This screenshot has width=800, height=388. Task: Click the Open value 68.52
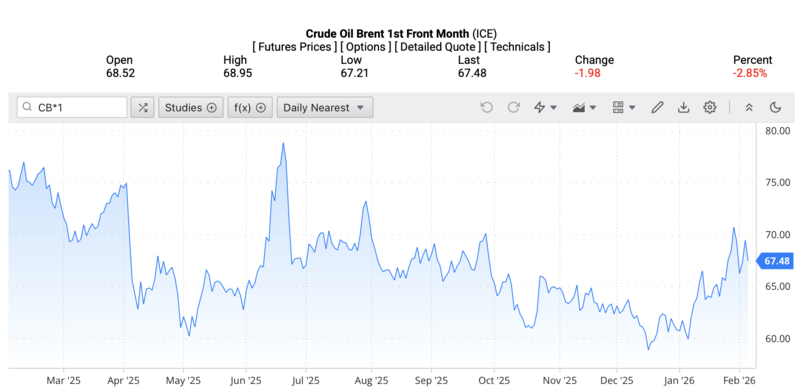(120, 73)
